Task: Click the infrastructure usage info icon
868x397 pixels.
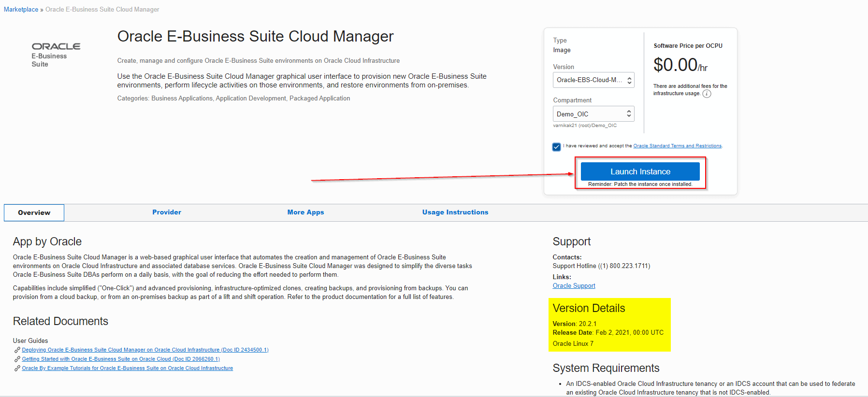Action: [707, 94]
